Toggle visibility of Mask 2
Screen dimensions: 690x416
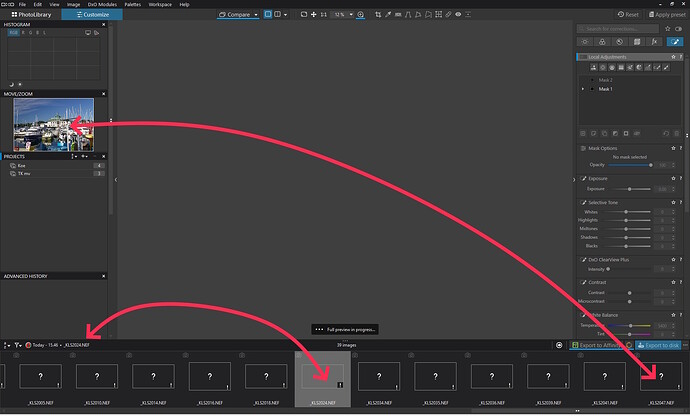coord(592,80)
